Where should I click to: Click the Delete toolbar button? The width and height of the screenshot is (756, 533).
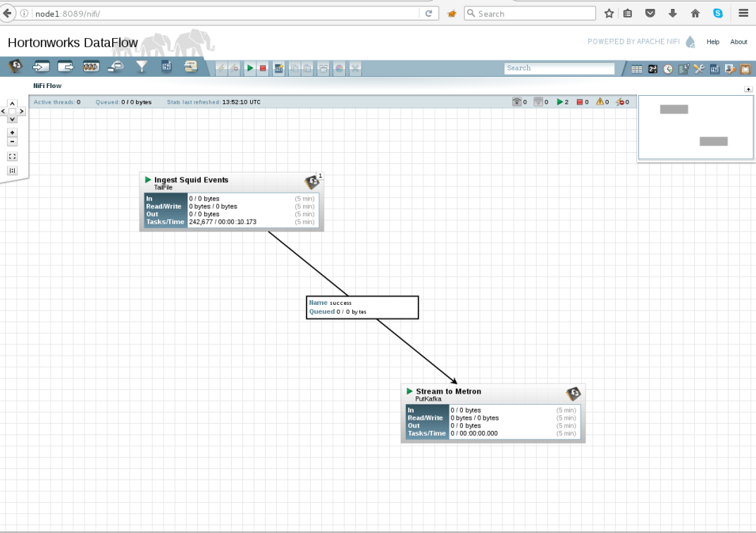click(355, 68)
